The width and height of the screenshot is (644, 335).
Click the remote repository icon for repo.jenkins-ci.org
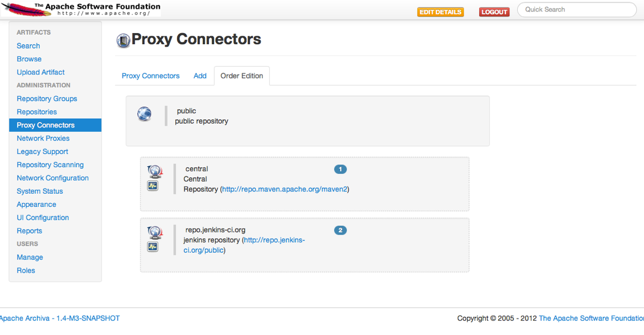[x=154, y=232]
